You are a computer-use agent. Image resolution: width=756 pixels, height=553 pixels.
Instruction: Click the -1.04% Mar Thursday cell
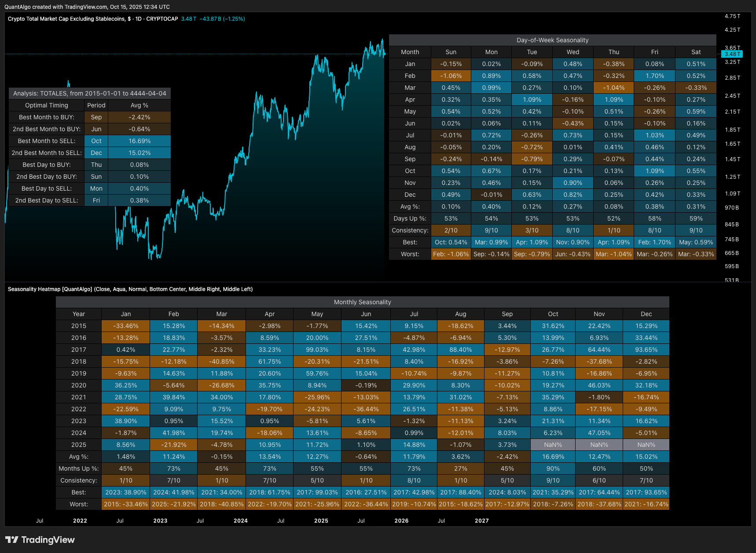click(x=614, y=88)
